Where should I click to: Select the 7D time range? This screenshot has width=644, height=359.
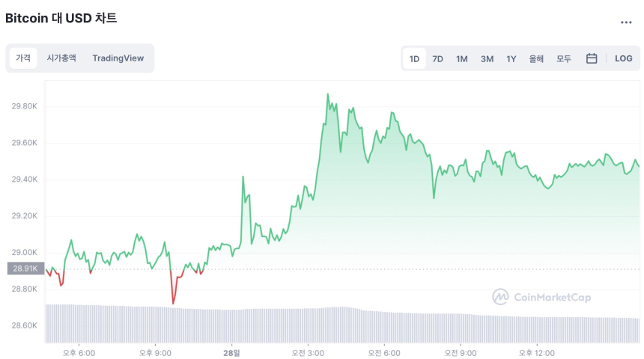pos(438,58)
